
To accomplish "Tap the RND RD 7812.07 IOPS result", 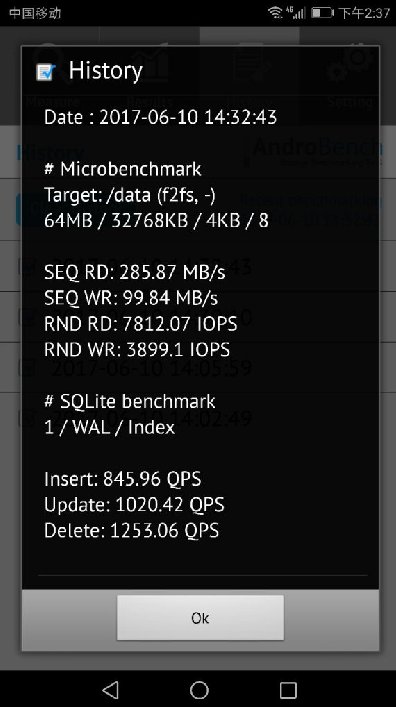I will tap(141, 324).
